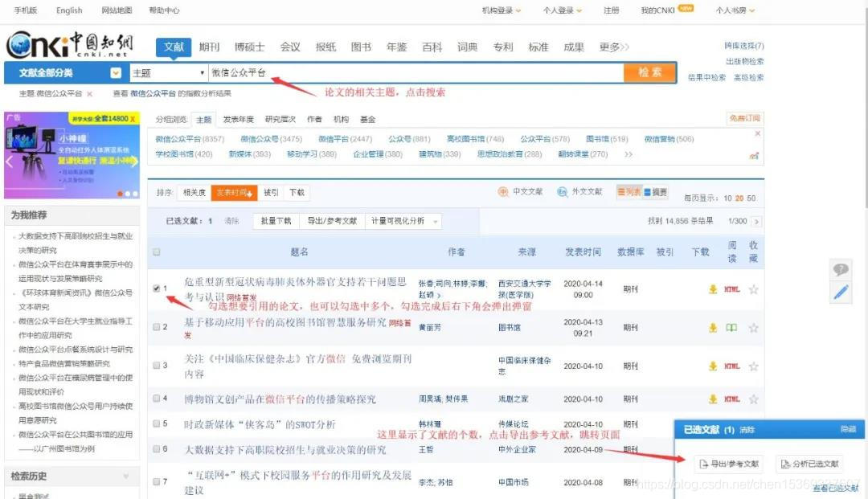Star article row 1 as a favorite

(753, 289)
